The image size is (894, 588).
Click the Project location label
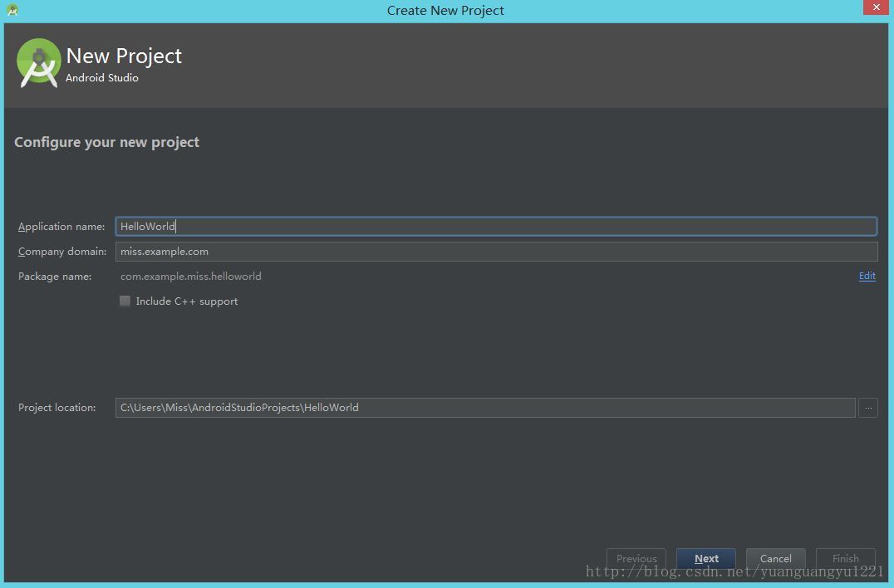[57, 408]
